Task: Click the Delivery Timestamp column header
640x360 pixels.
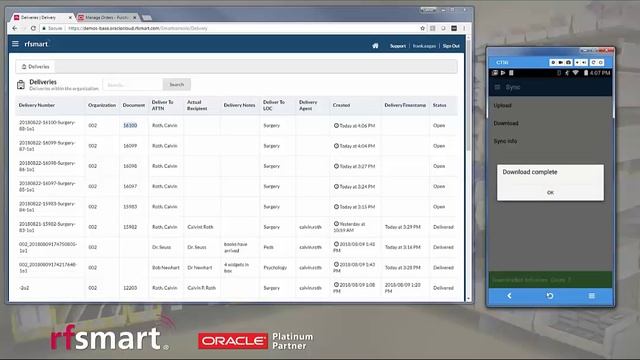Action: pos(405,105)
